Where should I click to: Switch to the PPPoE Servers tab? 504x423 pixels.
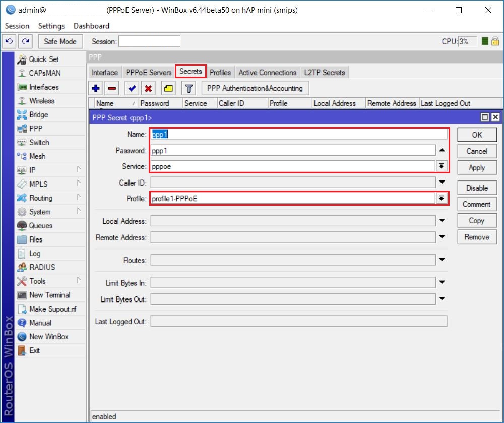[149, 73]
